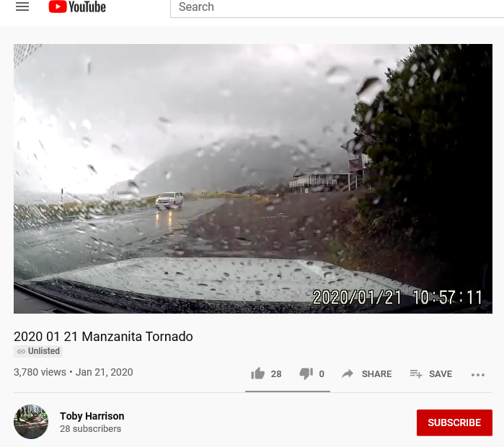This screenshot has height=447, width=504.
Task: Click the Unlisted badge
Action: click(x=38, y=351)
